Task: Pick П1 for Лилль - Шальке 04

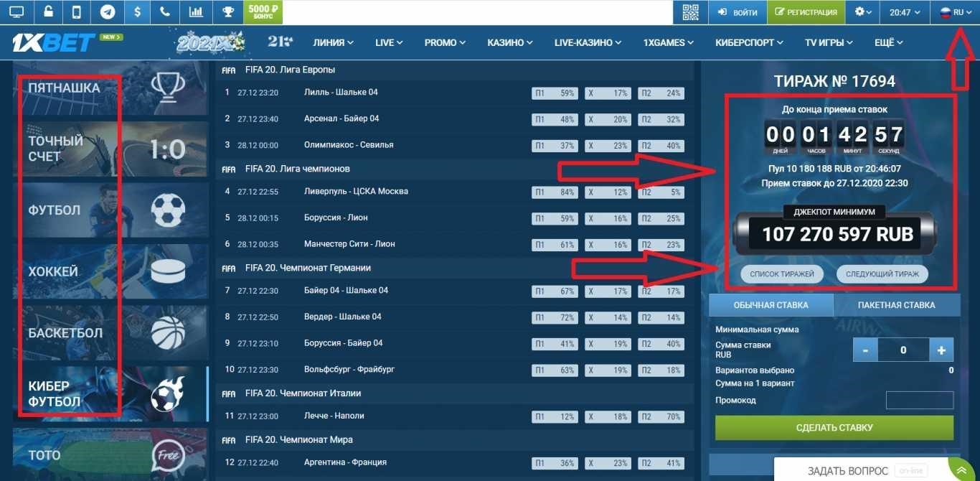Action: coord(555,93)
